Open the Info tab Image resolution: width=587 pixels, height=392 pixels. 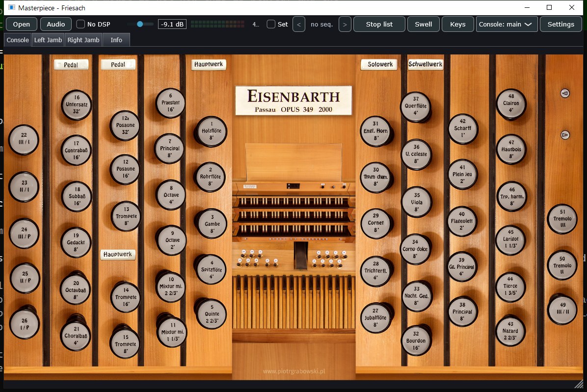click(116, 40)
